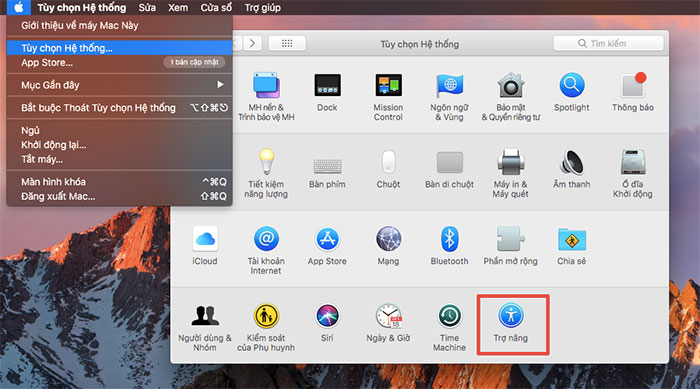This screenshot has width=700, height=389.
Task: Open Bàn phím preferences
Action: tap(327, 172)
